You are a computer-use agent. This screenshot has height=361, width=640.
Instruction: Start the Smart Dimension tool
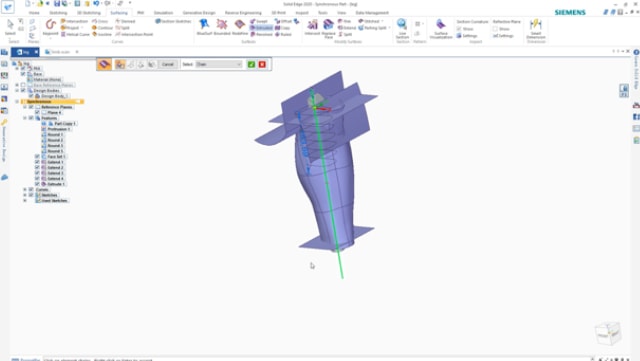(x=536, y=29)
